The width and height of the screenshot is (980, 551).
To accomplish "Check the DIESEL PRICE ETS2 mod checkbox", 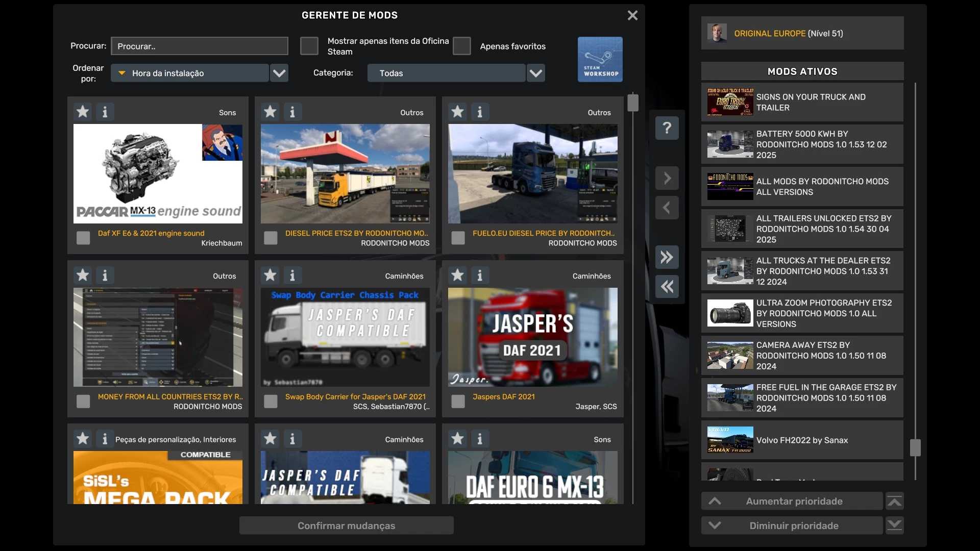I will click(271, 238).
